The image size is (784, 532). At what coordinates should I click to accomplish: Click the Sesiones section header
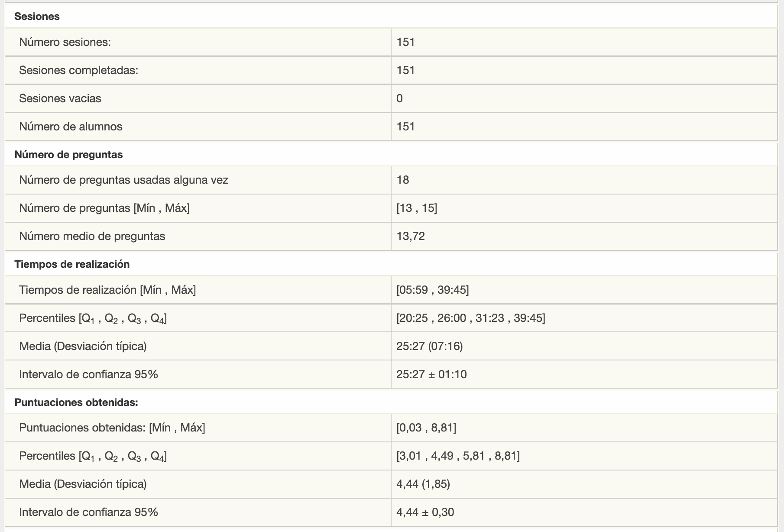point(37,16)
